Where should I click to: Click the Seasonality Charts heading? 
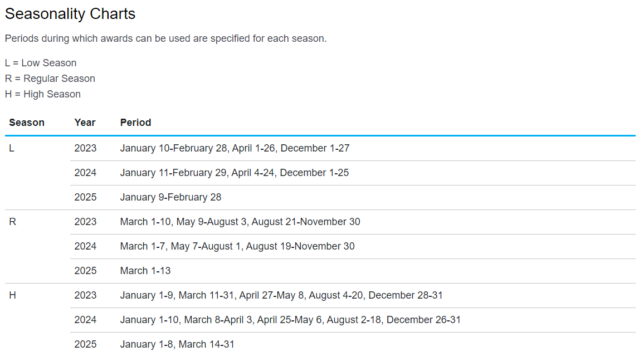coord(70,14)
